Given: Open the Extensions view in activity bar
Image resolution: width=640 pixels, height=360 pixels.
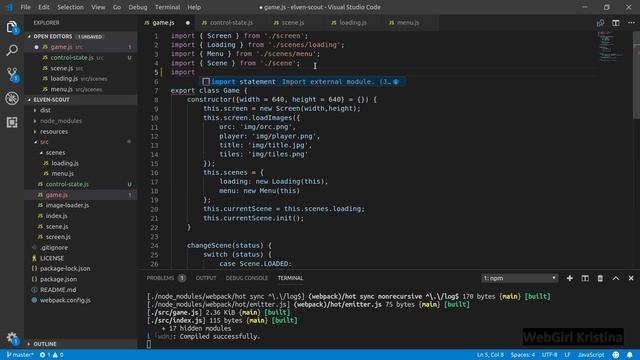Looking at the screenshot, I should [x=12, y=122].
